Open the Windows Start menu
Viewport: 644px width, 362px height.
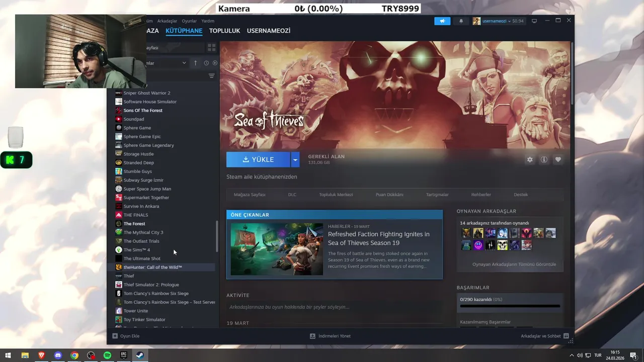point(8,355)
